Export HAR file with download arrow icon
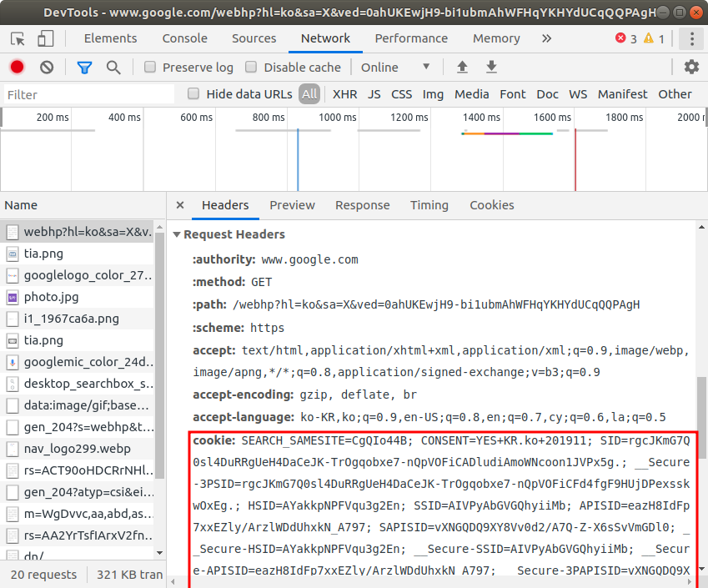Image resolution: width=708 pixels, height=588 pixels. pyautogui.click(x=491, y=68)
